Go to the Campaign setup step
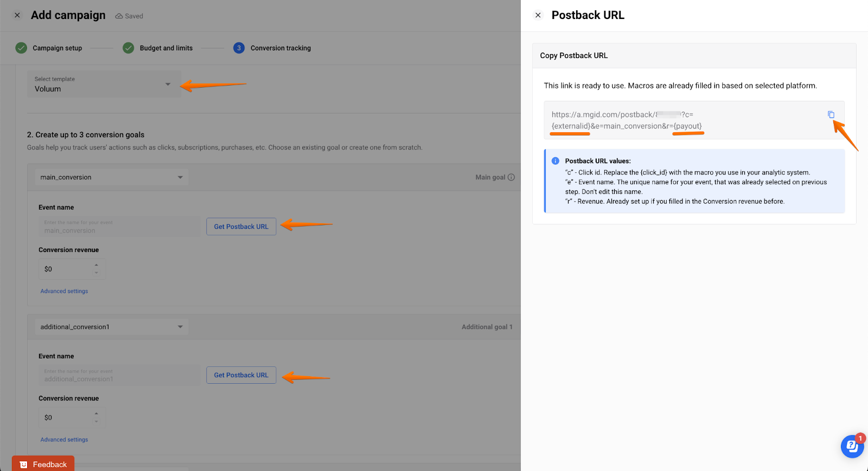 pos(57,48)
